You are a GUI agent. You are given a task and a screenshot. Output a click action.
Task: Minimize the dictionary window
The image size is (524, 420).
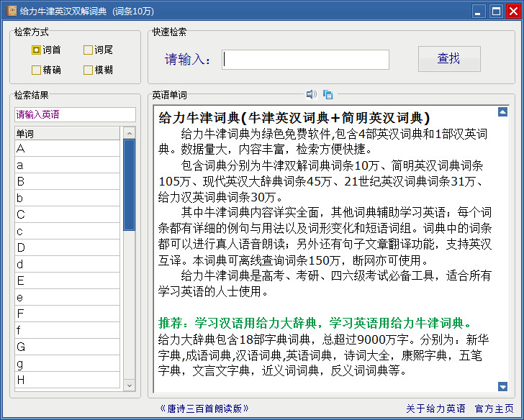478,11
